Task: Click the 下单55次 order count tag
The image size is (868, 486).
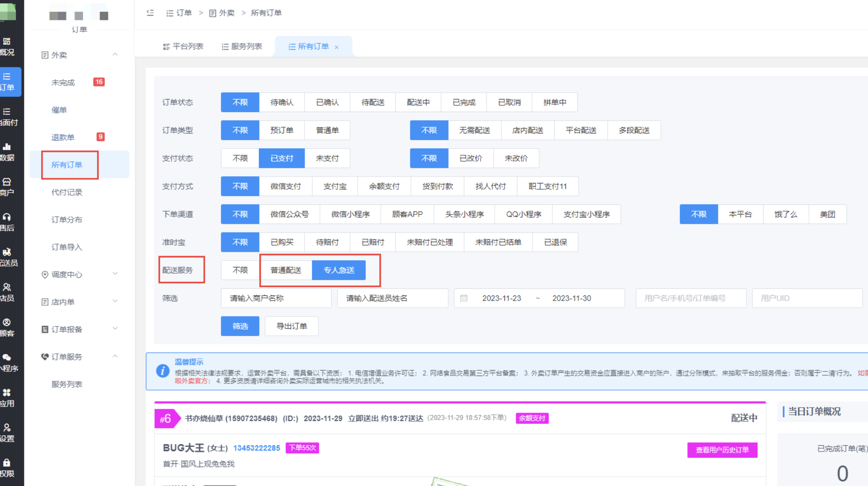Action: [302, 448]
